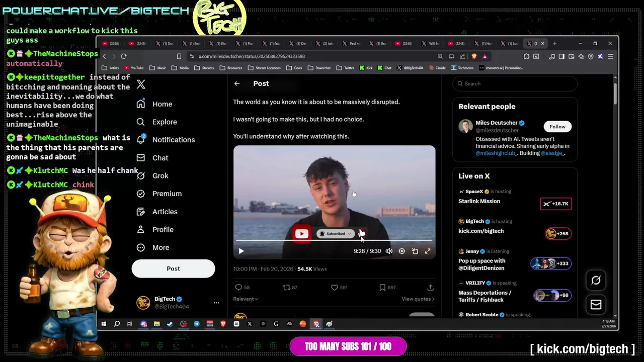Open the Windows Start menu

(x=104, y=324)
